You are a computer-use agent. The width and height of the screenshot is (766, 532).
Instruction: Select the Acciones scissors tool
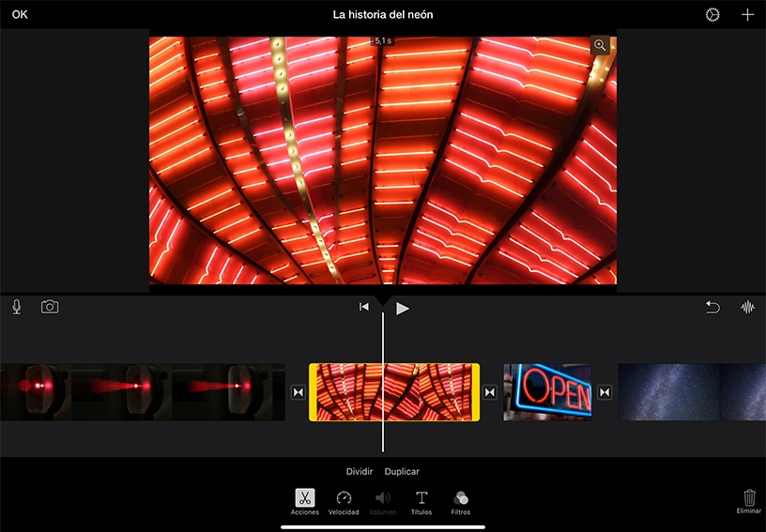(x=305, y=502)
